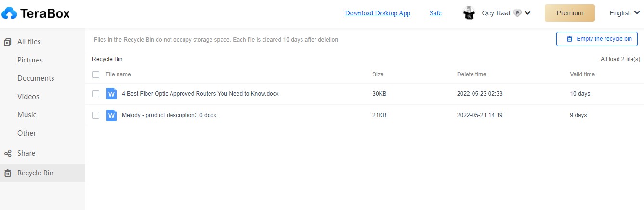
Task: Click the premium diamond badge beside the username
Action: tap(517, 13)
